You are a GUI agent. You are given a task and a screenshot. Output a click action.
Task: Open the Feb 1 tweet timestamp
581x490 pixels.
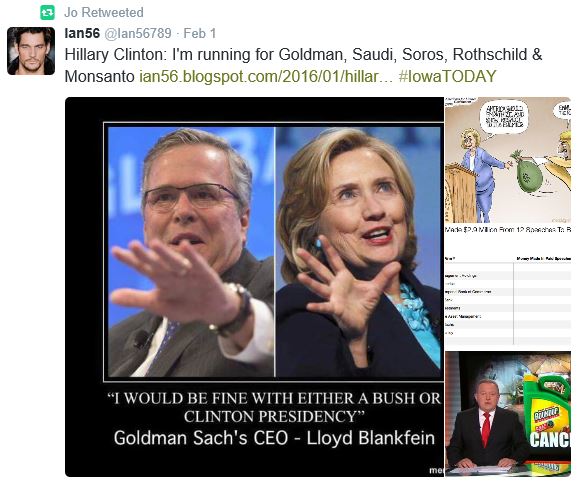point(200,33)
